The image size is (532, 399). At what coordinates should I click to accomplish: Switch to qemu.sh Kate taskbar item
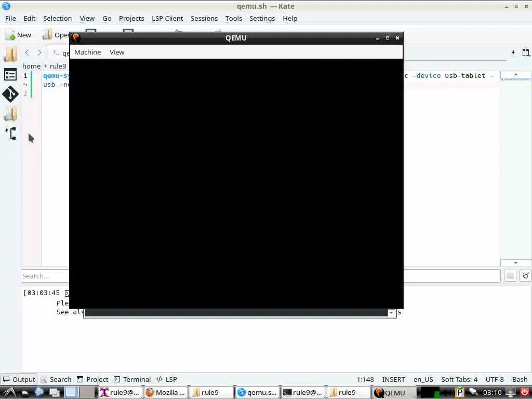(x=257, y=393)
